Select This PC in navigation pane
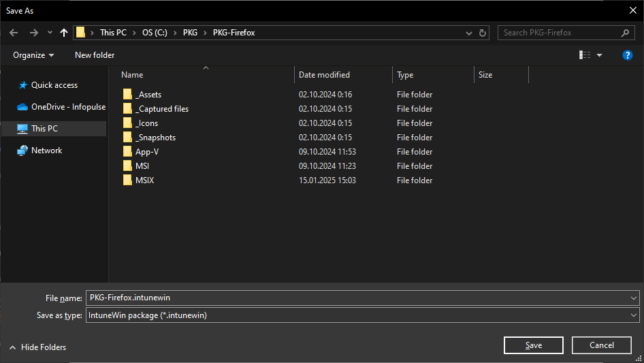Screen dimensions: 644x363 [44, 129]
